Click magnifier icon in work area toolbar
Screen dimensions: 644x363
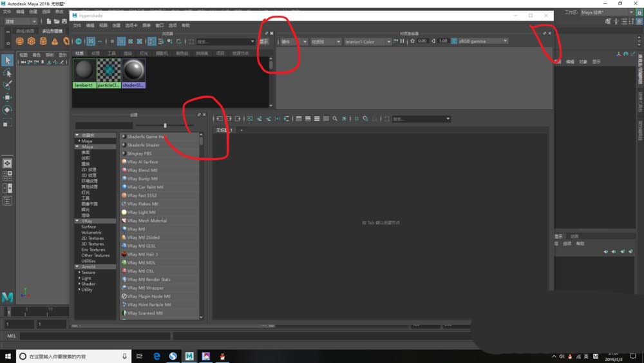[x=335, y=119]
